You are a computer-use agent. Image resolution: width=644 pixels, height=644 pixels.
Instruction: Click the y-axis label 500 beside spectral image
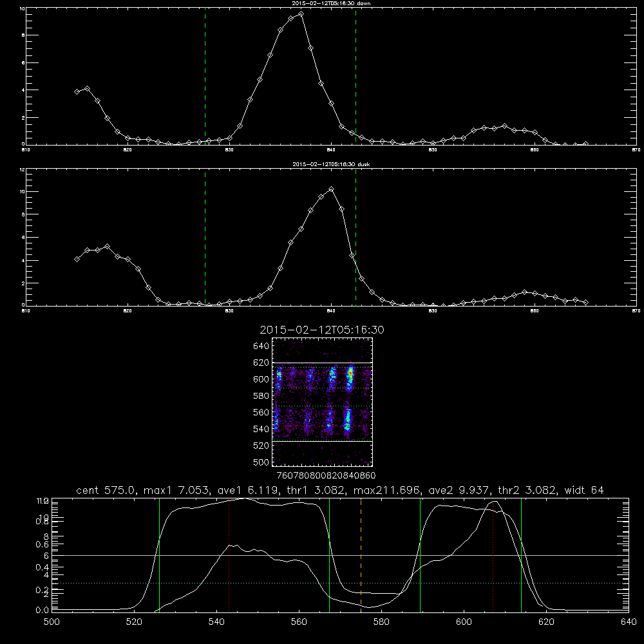tap(261, 462)
